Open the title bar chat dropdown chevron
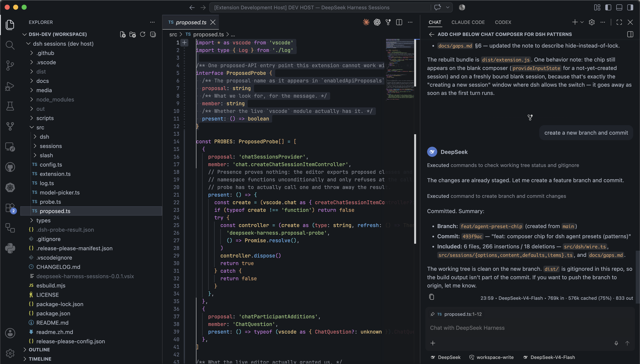This screenshot has height=364, width=640. coord(448,7)
